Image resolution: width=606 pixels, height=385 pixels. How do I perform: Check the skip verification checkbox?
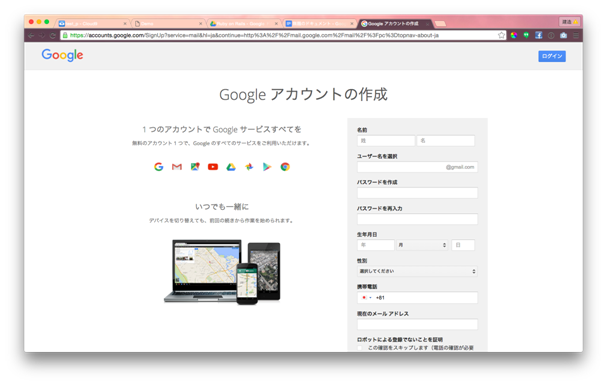pyautogui.click(x=360, y=348)
